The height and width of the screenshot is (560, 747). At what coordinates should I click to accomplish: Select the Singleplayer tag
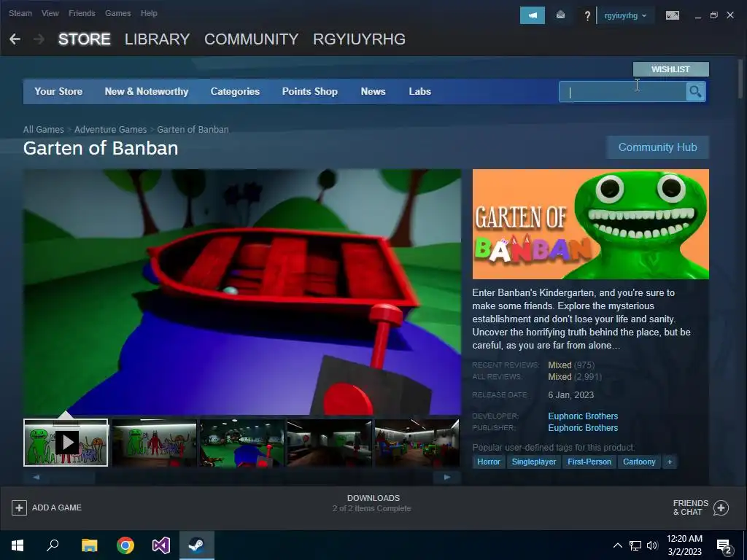point(533,462)
